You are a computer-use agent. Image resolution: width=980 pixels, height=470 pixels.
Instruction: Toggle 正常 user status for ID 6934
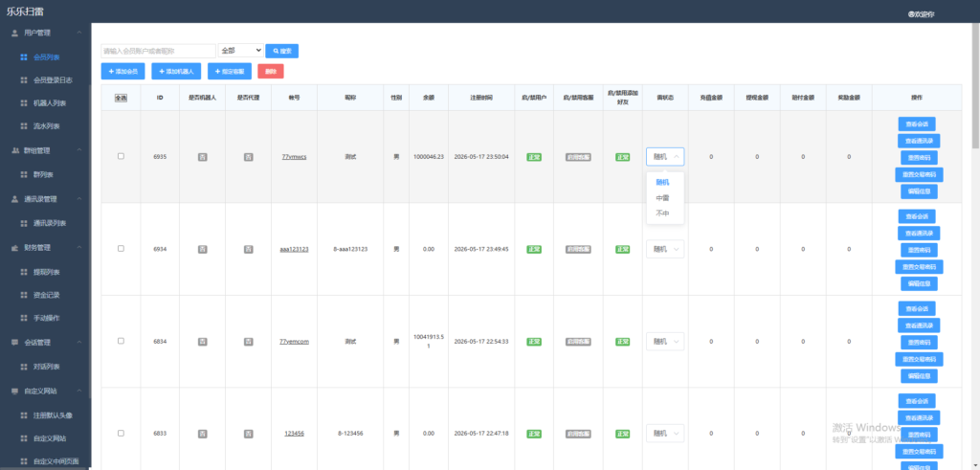click(x=534, y=249)
